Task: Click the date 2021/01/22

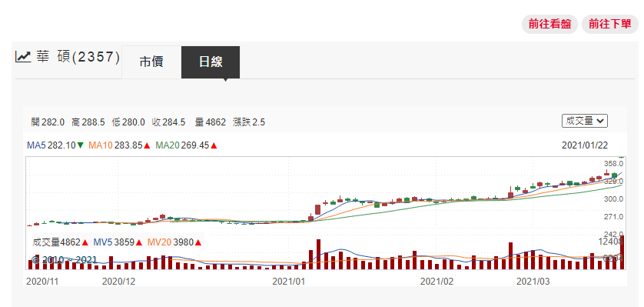Action: (585, 145)
